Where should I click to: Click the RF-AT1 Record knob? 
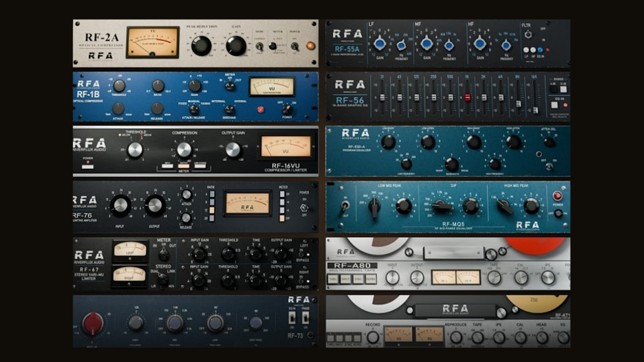tap(373, 337)
